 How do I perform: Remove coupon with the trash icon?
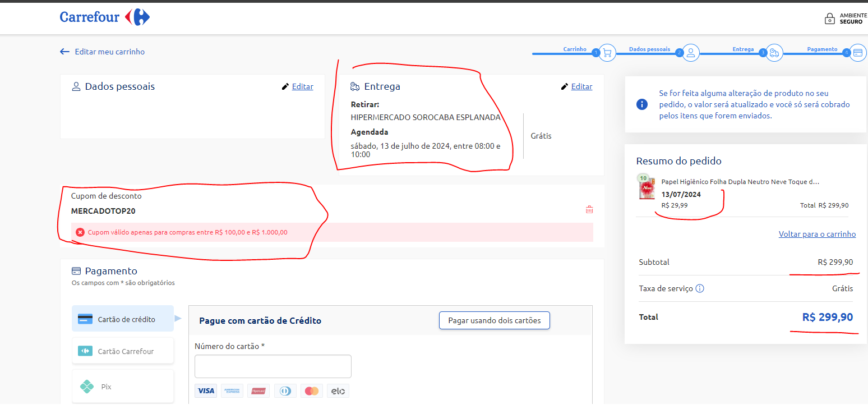tap(589, 210)
